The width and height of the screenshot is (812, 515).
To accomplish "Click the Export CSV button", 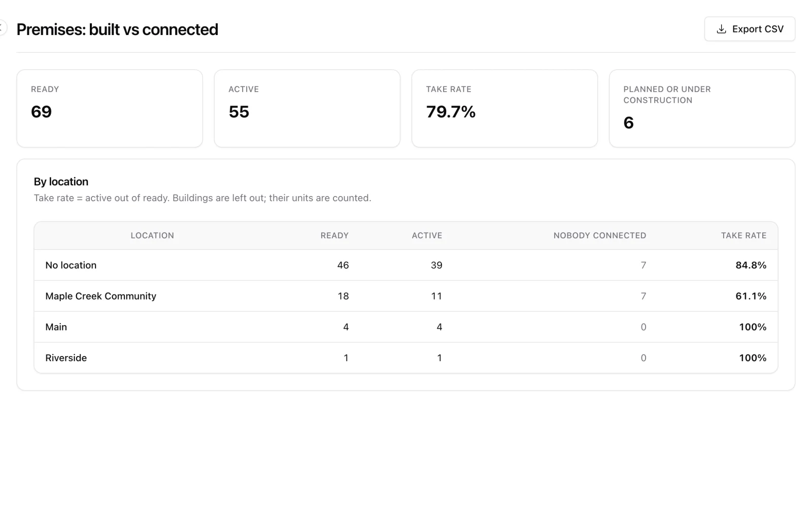I will pos(750,29).
